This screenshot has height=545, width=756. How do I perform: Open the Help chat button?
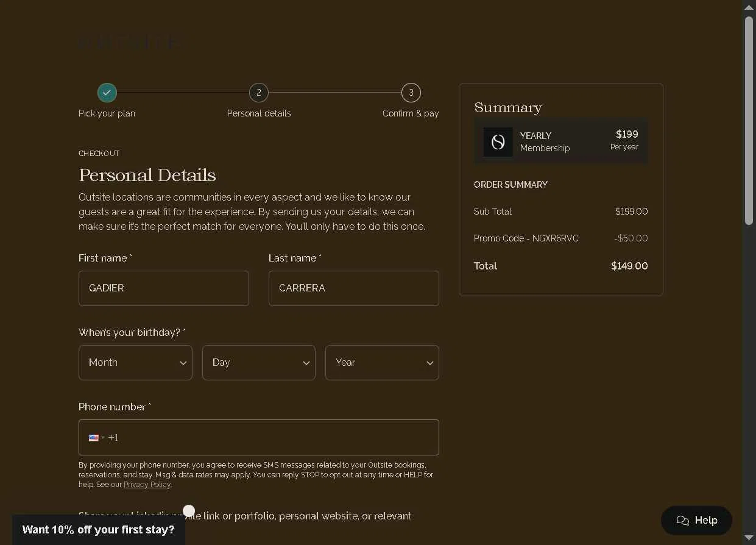(696, 521)
